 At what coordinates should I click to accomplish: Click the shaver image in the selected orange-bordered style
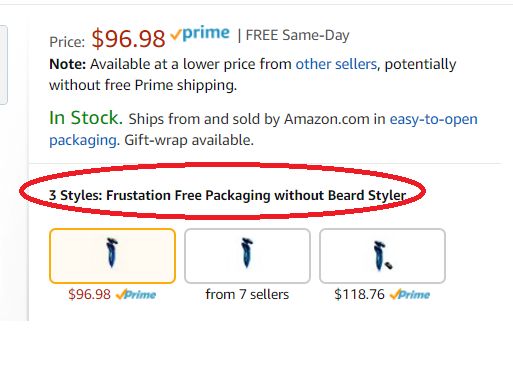(112, 253)
